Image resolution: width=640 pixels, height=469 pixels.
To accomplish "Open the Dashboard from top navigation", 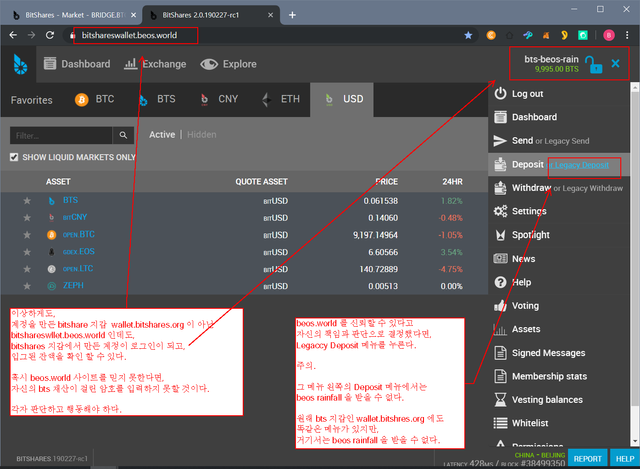I will pos(77,64).
